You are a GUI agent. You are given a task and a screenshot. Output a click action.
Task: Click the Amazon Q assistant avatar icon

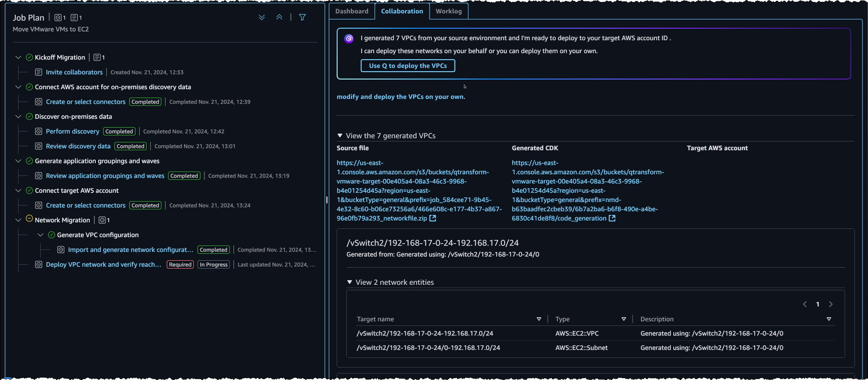pyautogui.click(x=349, y=39)
